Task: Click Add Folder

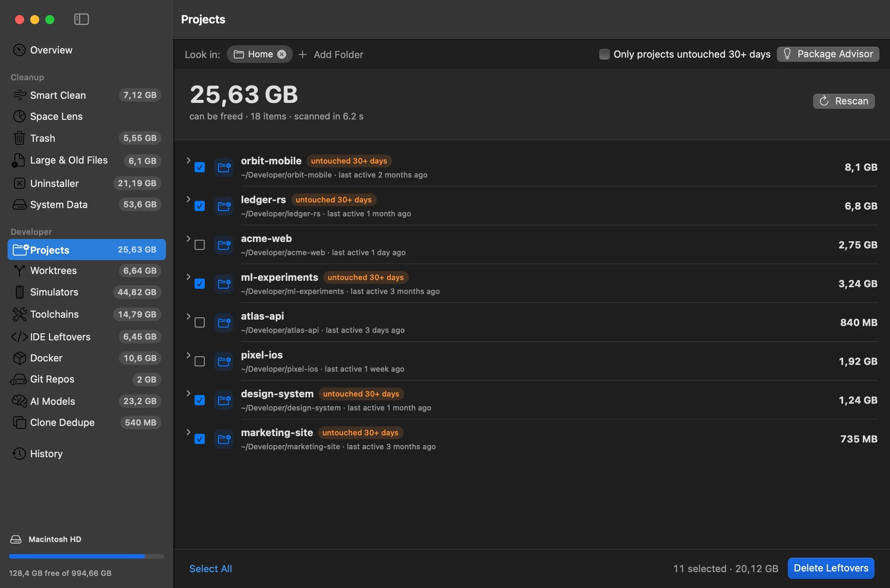Action: (331, 55)
